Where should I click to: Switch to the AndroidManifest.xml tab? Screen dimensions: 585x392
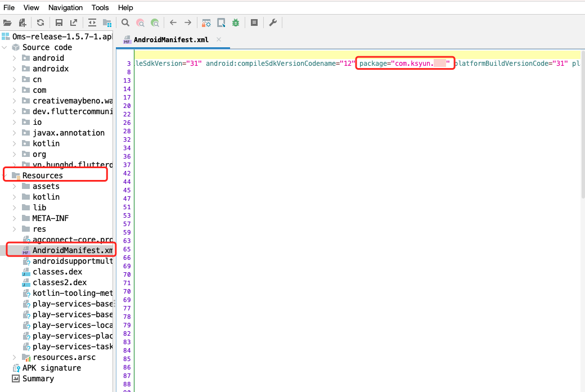pos(170,40)
